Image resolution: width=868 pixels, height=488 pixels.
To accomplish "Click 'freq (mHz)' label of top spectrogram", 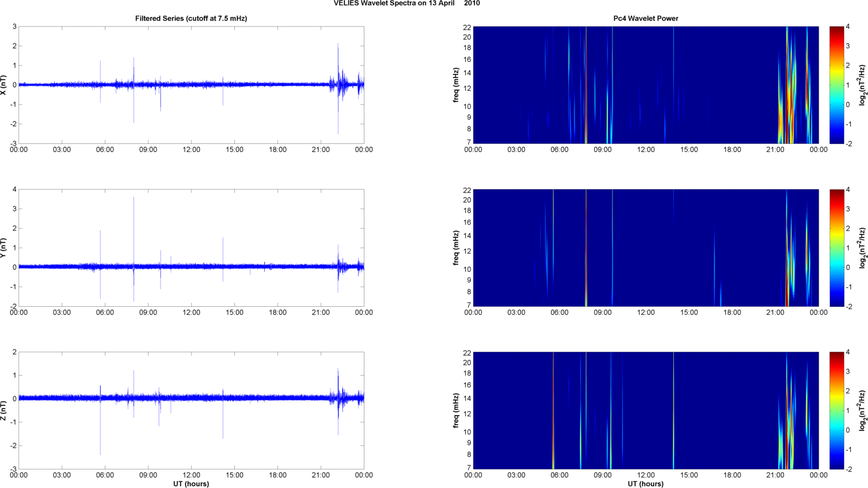I will coord(456,85).
